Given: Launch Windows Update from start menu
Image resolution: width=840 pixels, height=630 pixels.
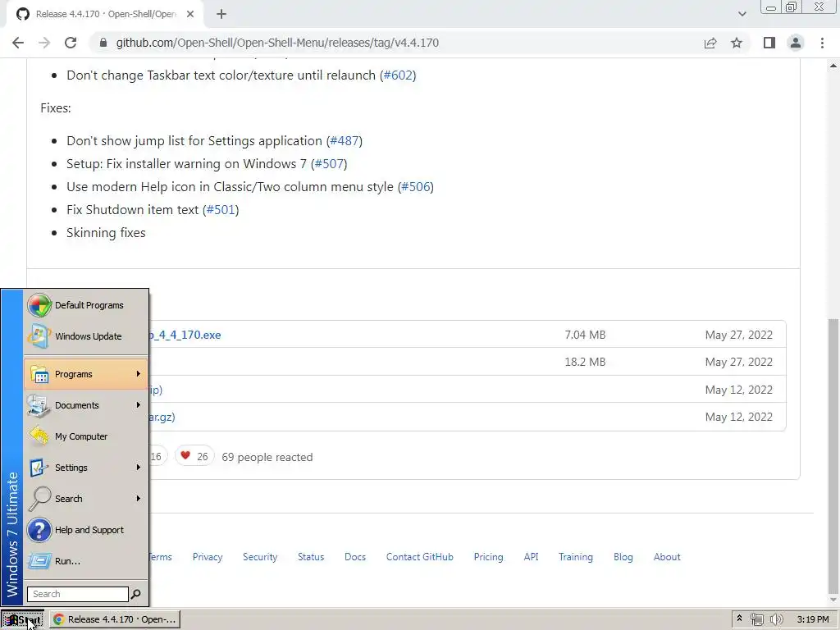Looking at the screenshot, I should [x=85, y=336].
